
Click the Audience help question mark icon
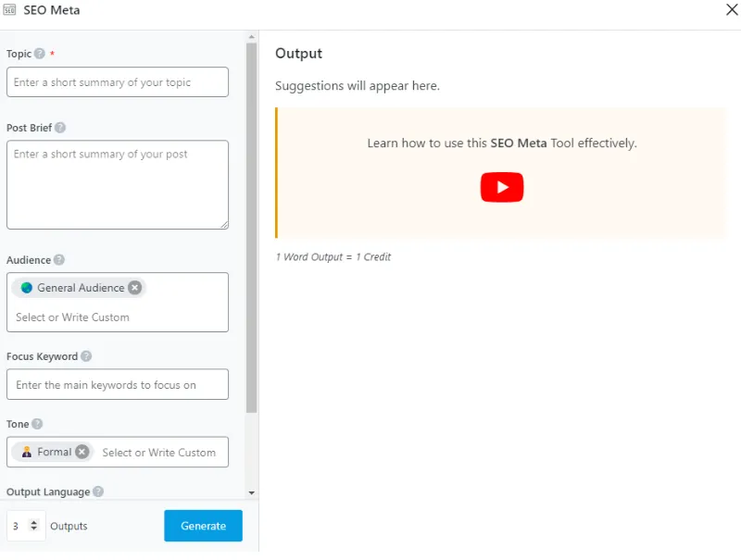(59, 260)
